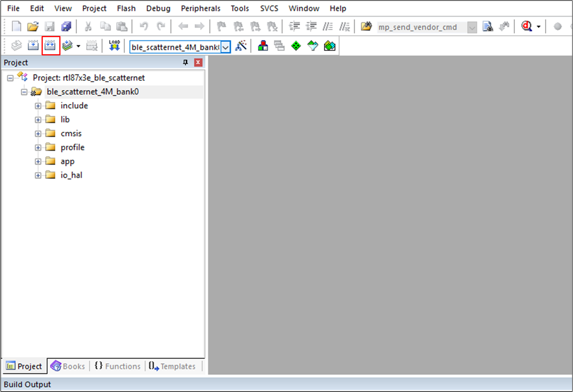Expand the app folder in project tree
573x392 pixels.
[x=38, y=161]
